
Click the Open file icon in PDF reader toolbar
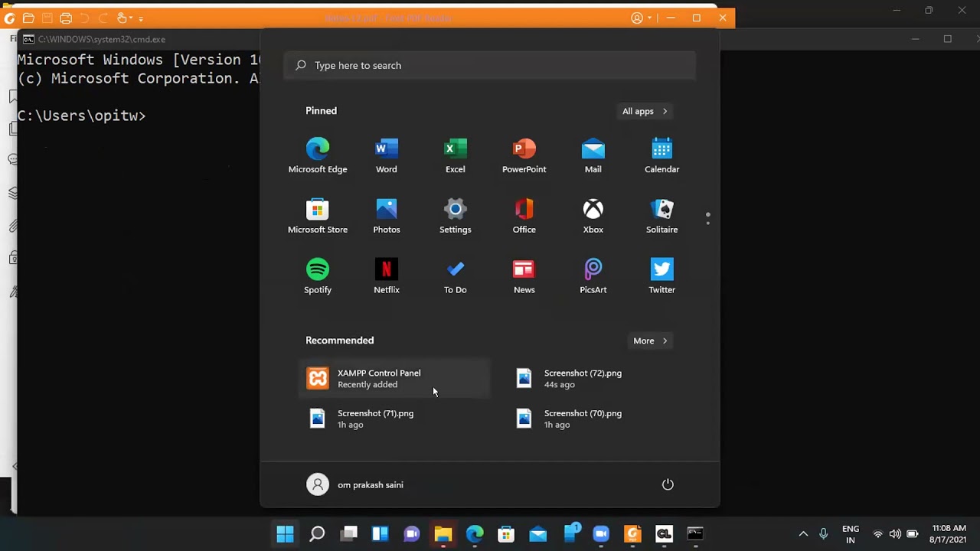tap(28, 18)
